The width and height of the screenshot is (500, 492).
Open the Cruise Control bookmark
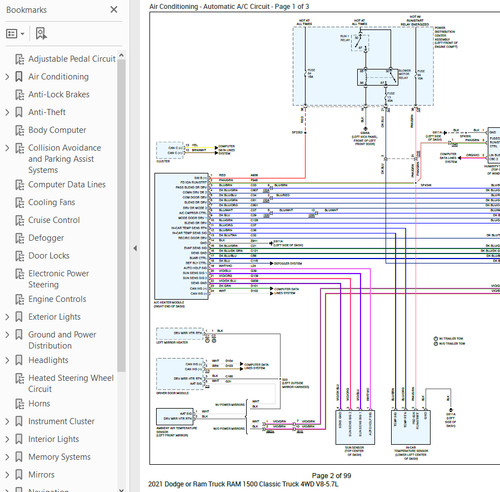coord(54,220)
